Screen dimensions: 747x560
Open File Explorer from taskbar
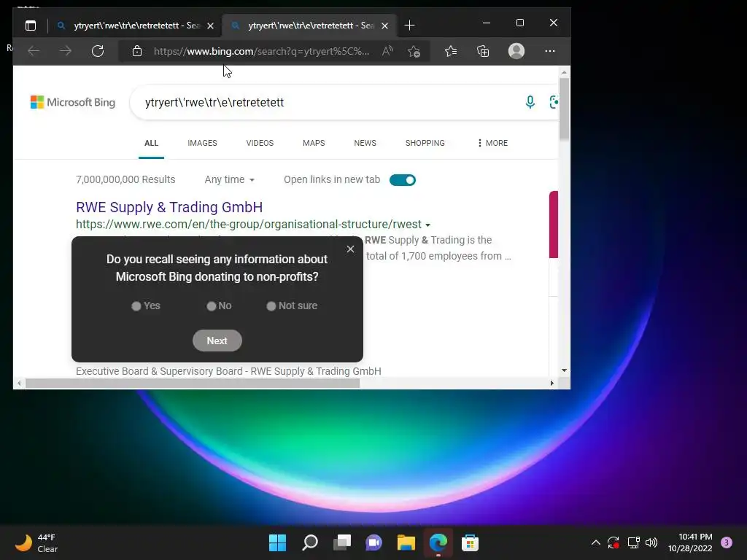(x=406, y=542)
